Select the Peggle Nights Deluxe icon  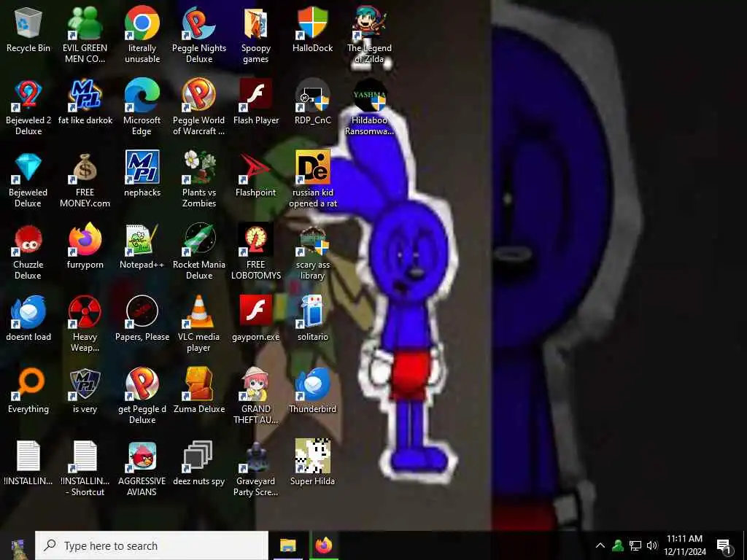click(198, 23)
